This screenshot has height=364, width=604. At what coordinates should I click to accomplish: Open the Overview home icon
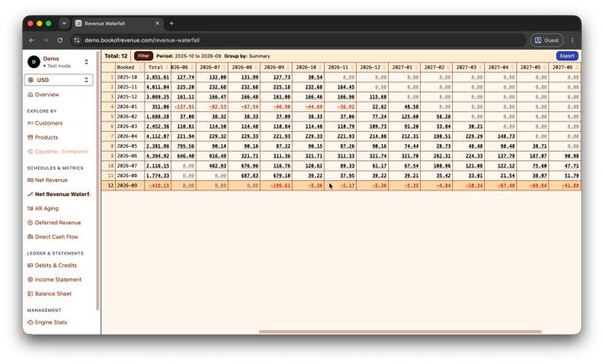30,94
